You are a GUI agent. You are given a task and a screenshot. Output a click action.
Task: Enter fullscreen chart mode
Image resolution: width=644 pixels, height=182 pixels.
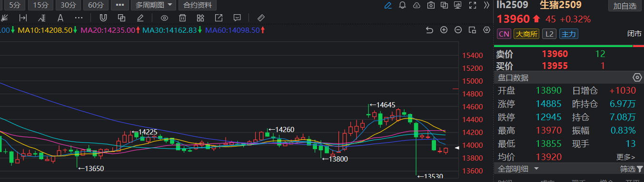[473, 5]
